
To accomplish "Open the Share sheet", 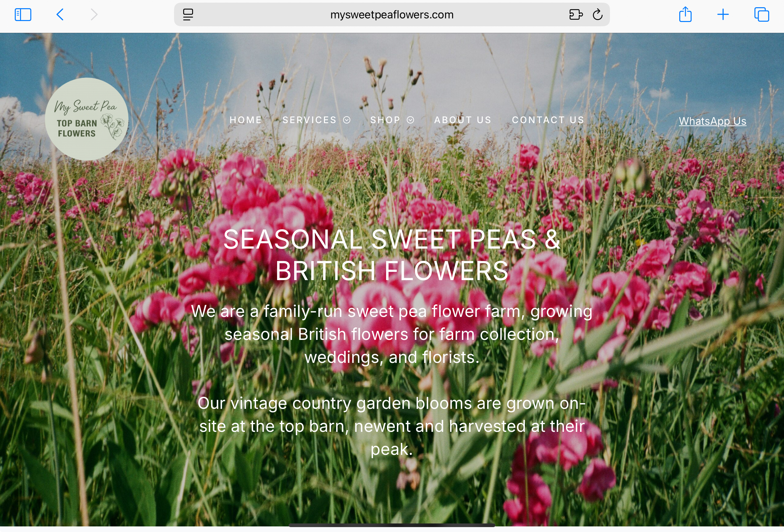I will [x=685, y=14].
